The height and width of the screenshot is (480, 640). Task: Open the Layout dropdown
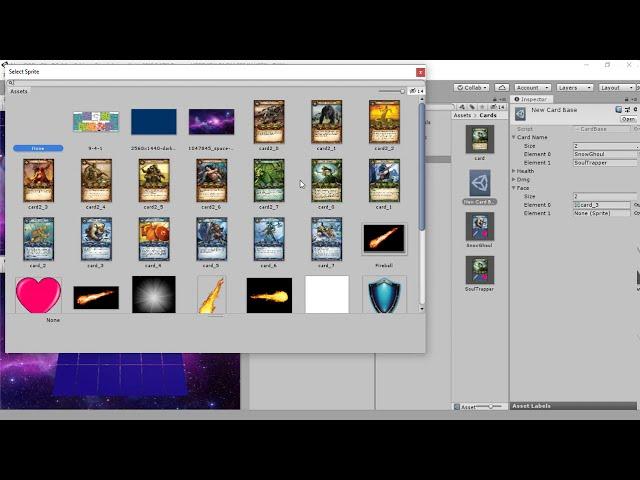tap(616, 88)
